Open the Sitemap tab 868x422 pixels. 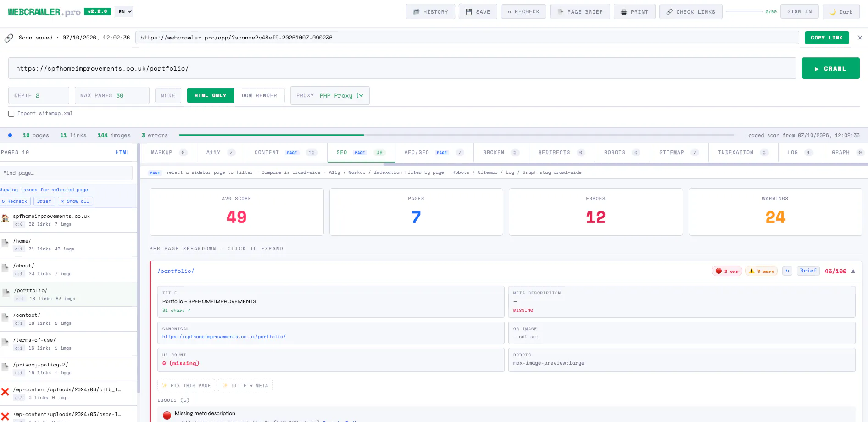click(679, 153)
